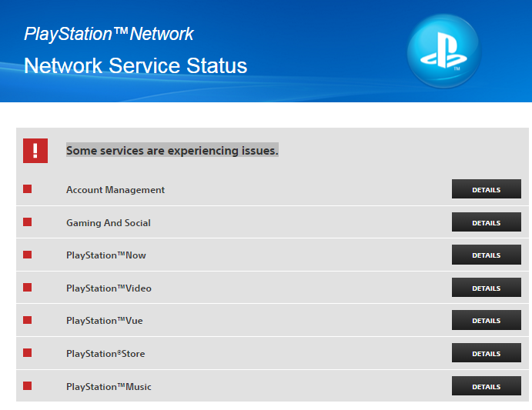Click red status square beside Account Management

28,189
